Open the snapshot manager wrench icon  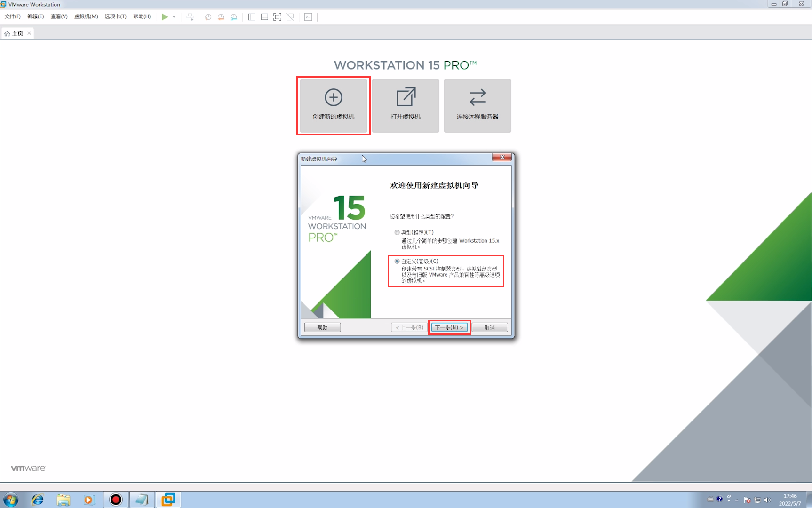pyautogui.click(x=234, y=17)
